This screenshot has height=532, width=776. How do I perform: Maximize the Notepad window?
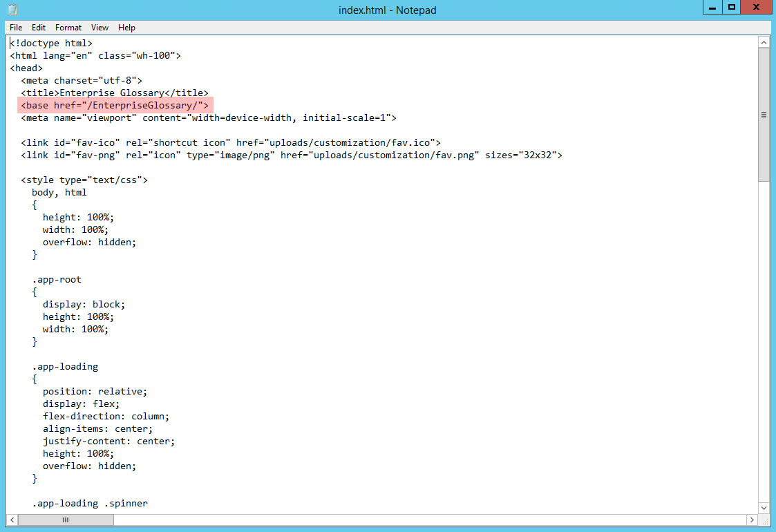tap(732, 8)
